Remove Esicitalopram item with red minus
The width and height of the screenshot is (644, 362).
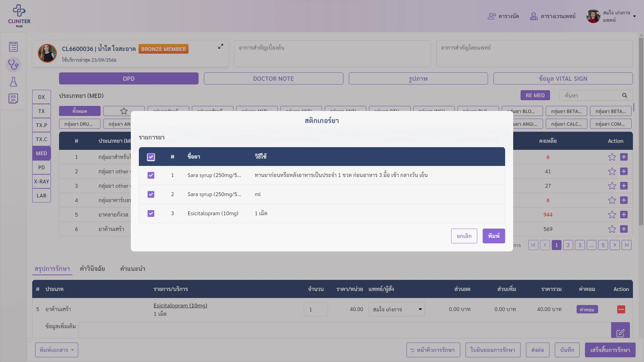(621, 309)
